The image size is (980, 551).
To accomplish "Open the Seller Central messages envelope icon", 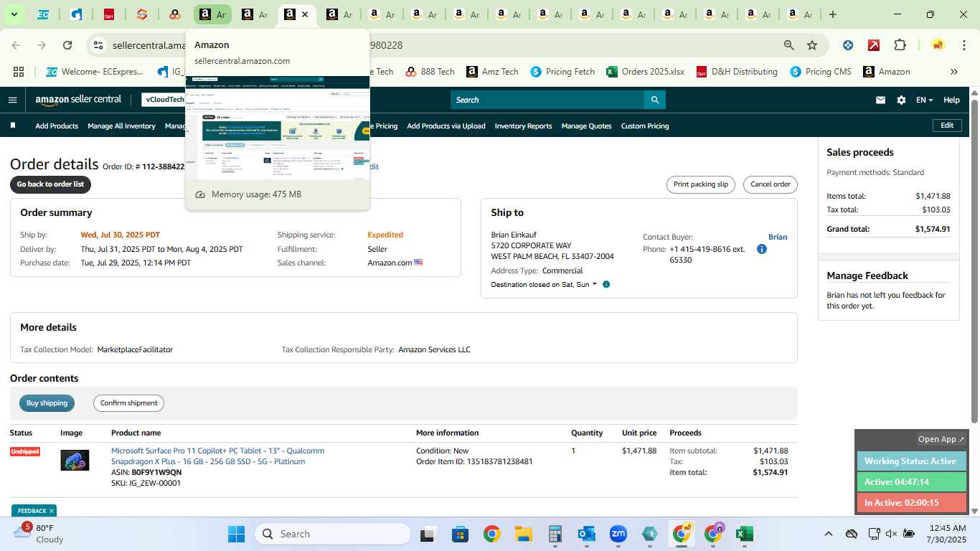I will click(880, 100).
